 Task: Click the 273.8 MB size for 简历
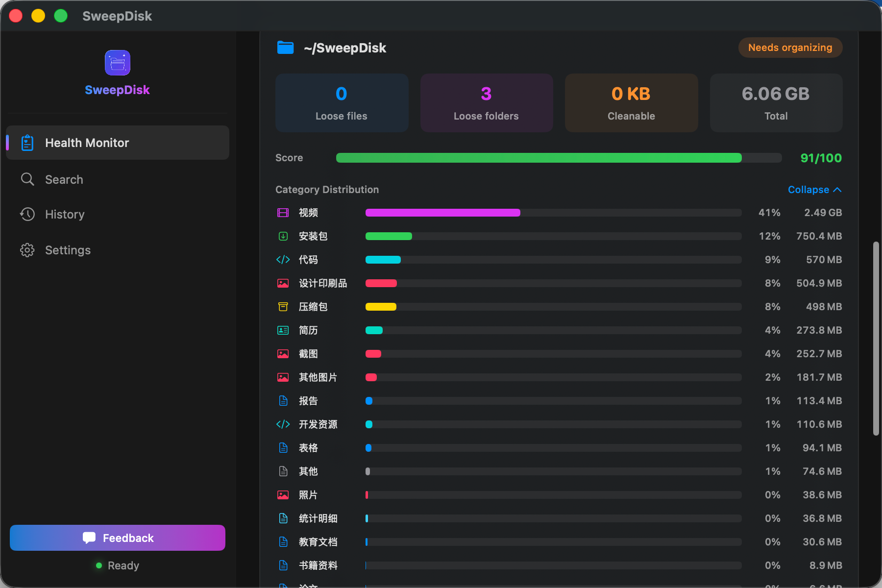coord(819,330)
